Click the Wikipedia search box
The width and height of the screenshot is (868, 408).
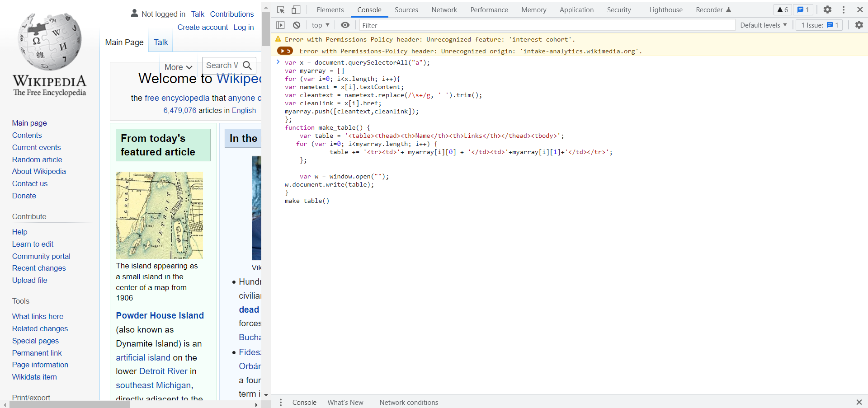tap(222, 66)
